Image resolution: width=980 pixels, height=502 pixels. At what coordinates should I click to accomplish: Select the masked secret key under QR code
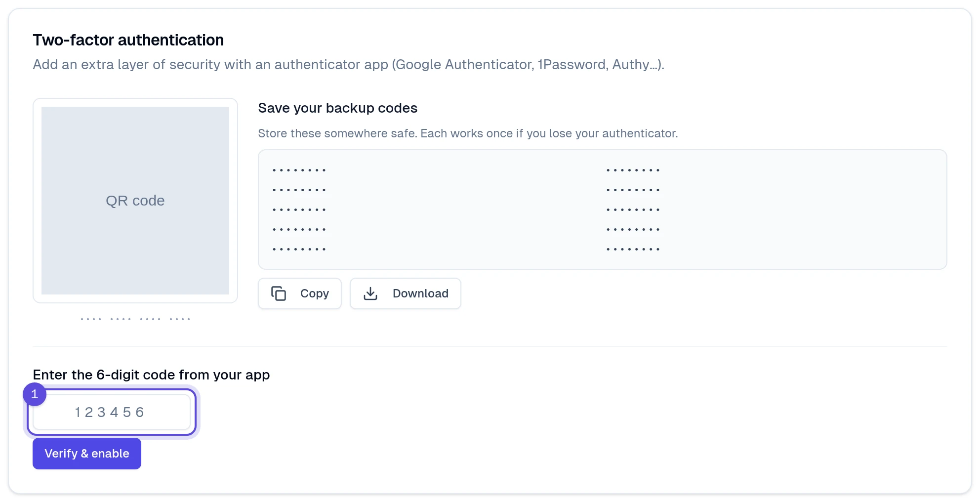coord(135,319)
